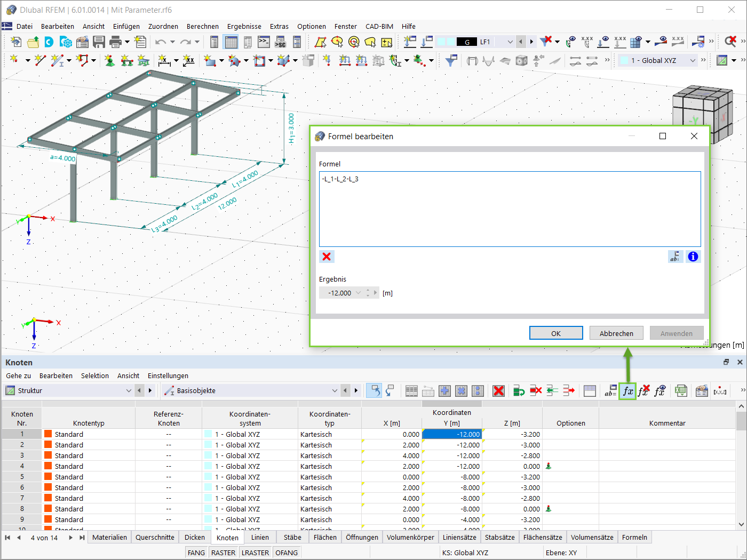Click OK in Formel bearbeiten dialog
This screenshot has height=560, width=747.
pyautogui.click(x=556, y=333)
